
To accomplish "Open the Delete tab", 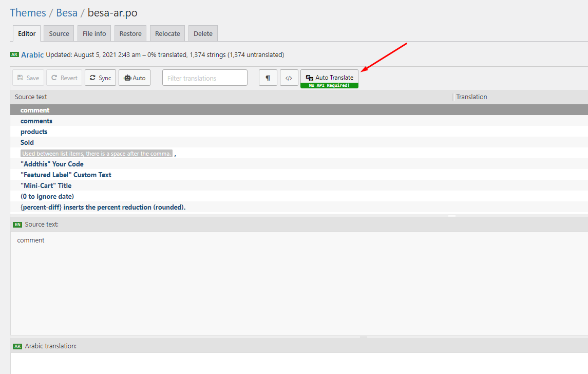I will coord(203,33).
